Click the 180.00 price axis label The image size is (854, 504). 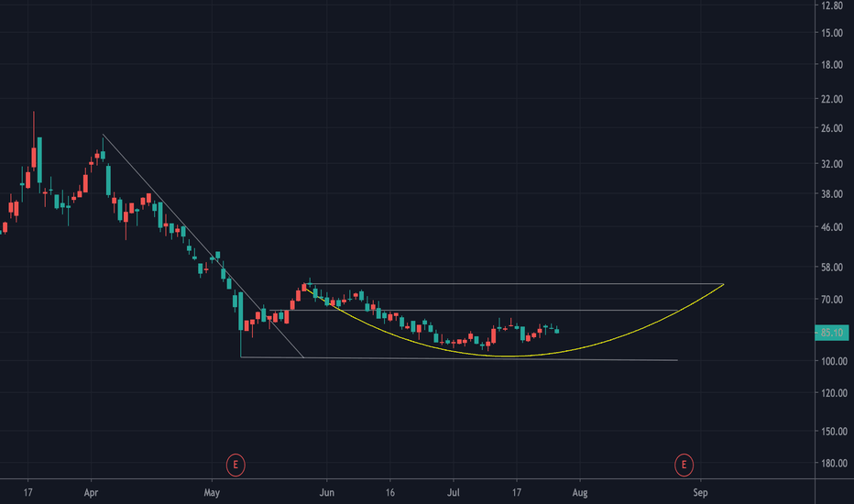coord(834,463)
